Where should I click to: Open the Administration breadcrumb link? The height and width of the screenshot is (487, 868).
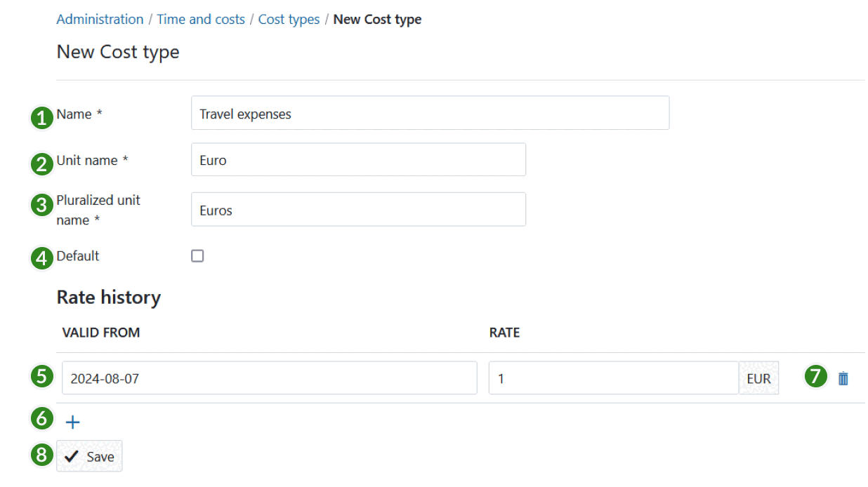tap(100, 19)
